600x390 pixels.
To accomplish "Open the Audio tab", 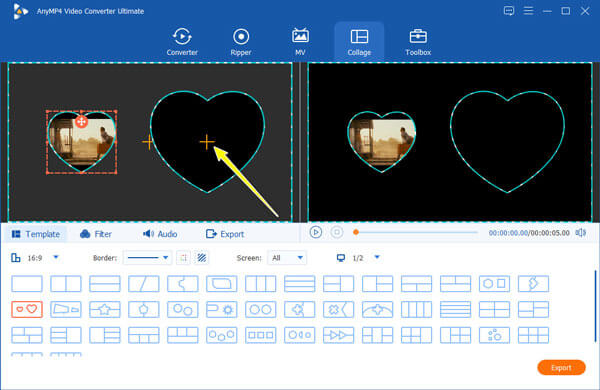I will point(160,234).
